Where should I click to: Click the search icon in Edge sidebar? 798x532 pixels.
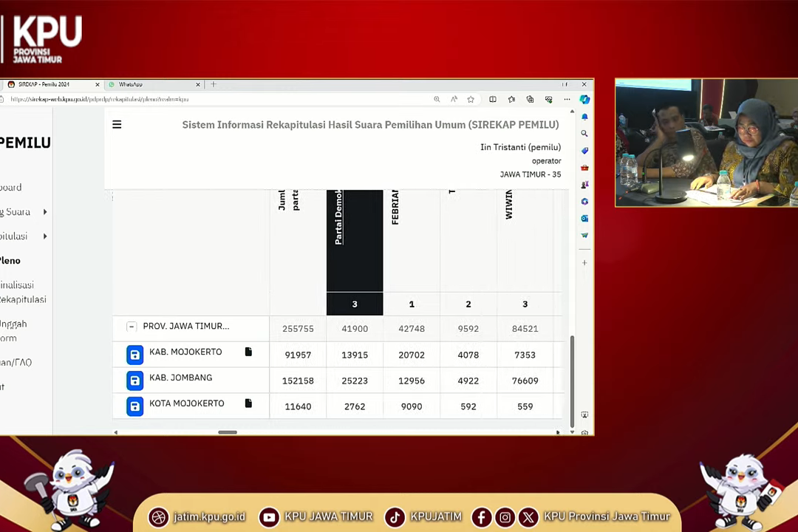(584, 134)
